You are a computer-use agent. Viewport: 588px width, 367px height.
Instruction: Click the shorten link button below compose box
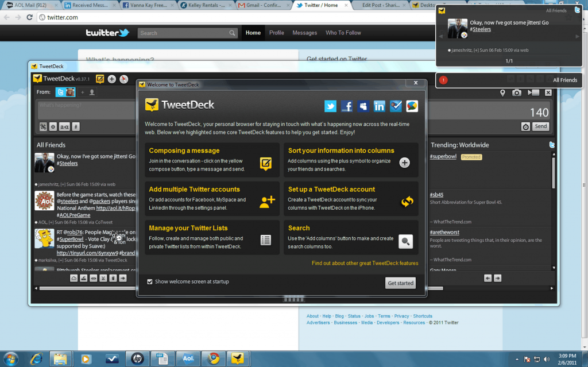pos(43,127)
